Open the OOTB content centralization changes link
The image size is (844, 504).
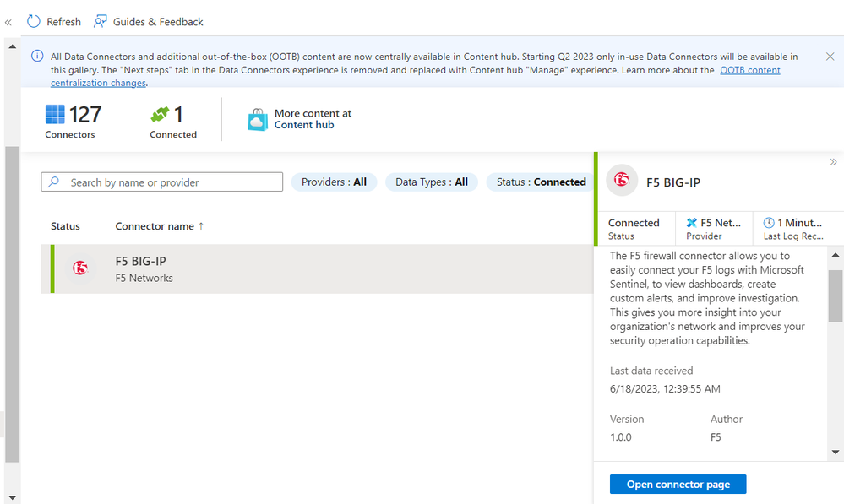click(x=750, y=70)
